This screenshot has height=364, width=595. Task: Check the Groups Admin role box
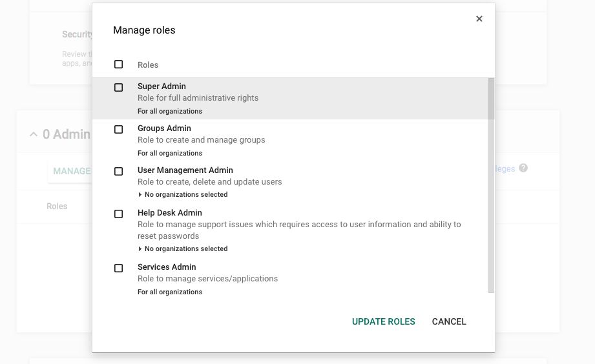click(x=118, y=129)
